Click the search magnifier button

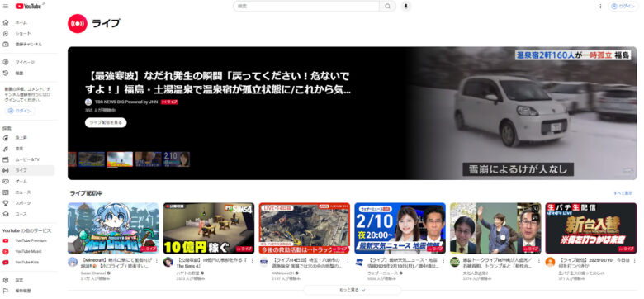click(387, 6)
